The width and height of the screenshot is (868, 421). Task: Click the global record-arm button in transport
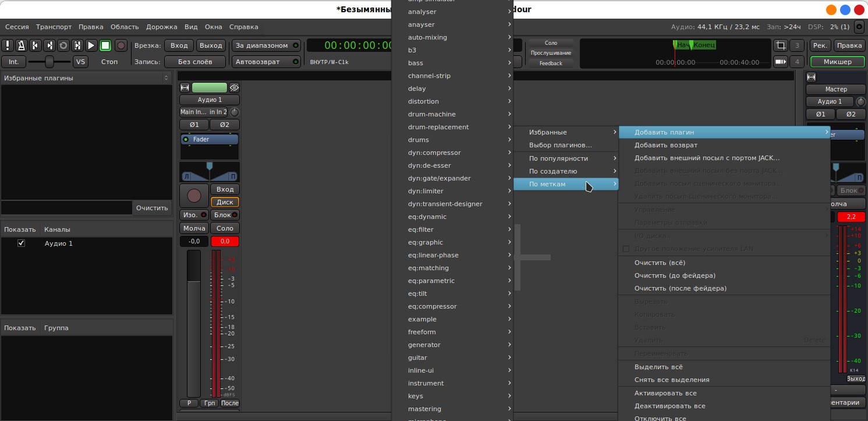121,45
